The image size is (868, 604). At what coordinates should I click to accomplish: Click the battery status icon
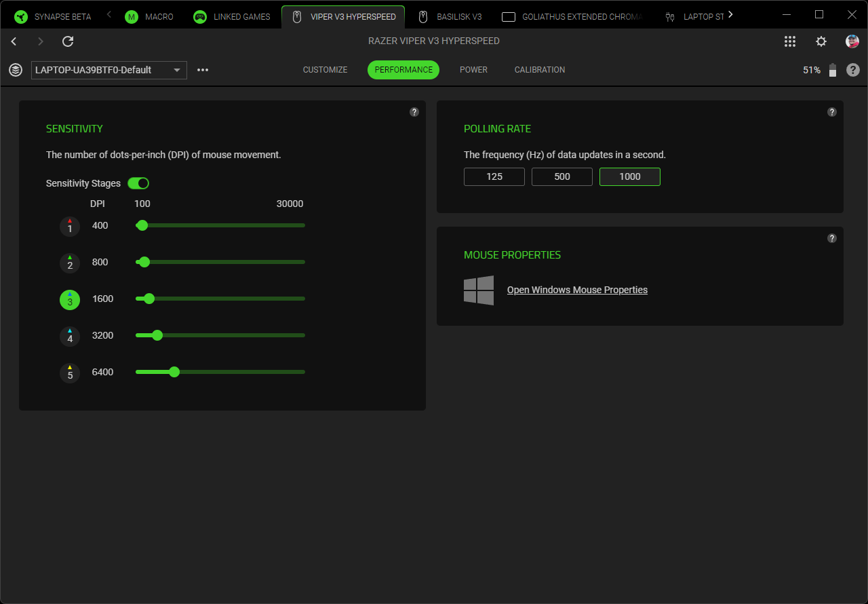pos(833,70)
